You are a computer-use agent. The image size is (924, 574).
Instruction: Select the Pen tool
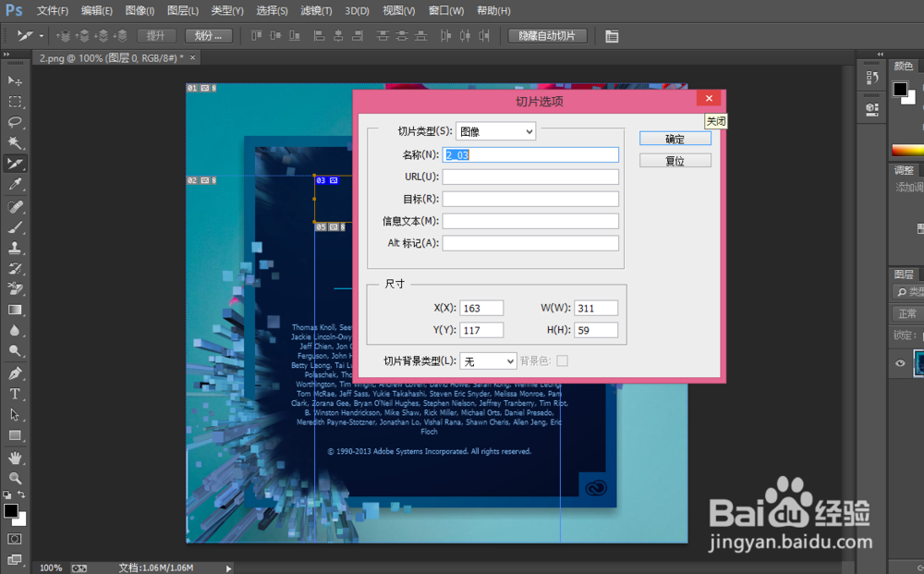click(15, 373)
